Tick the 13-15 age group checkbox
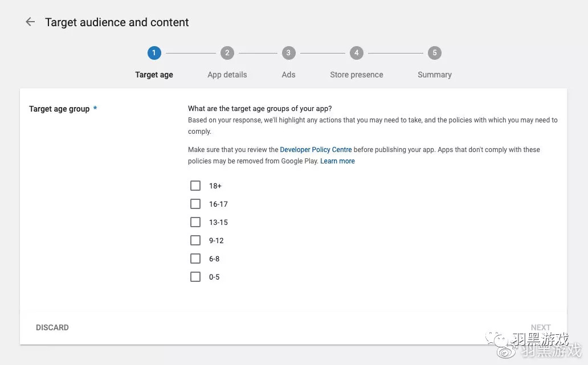 (195, 222)
